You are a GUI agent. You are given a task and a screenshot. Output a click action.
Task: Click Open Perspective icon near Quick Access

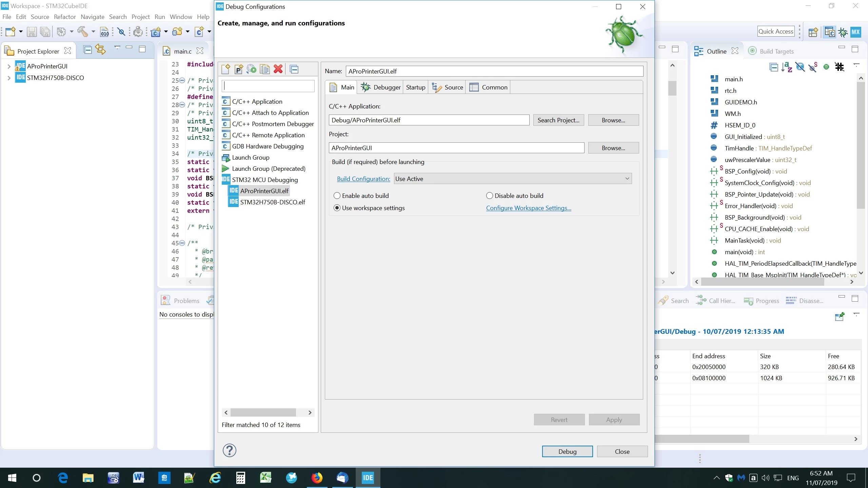[x=813, y=32]
